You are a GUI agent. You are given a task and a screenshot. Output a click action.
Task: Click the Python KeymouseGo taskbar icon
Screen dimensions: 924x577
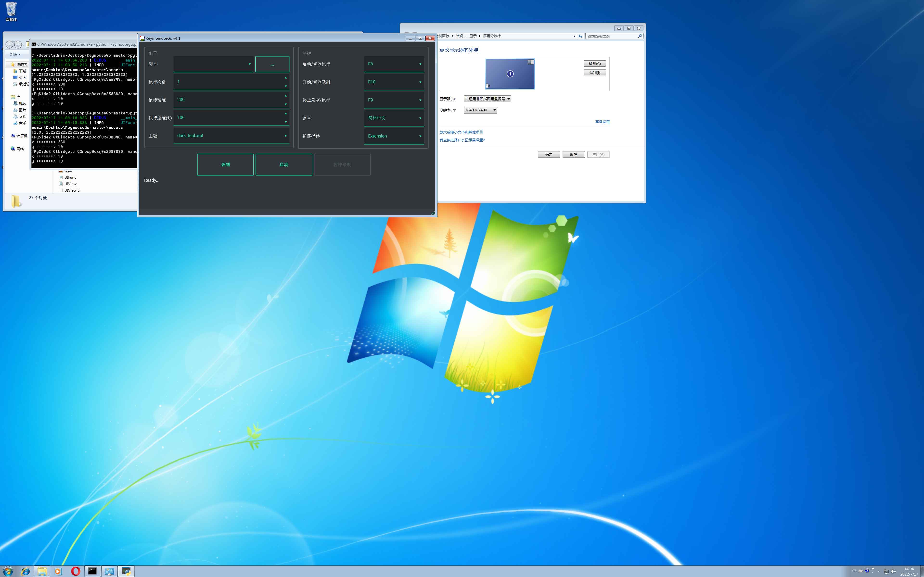(x=126, y=571)
